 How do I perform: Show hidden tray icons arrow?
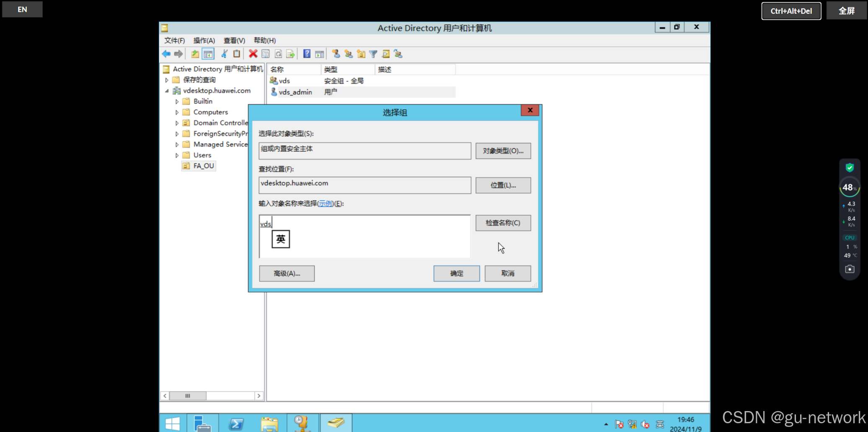606,424
